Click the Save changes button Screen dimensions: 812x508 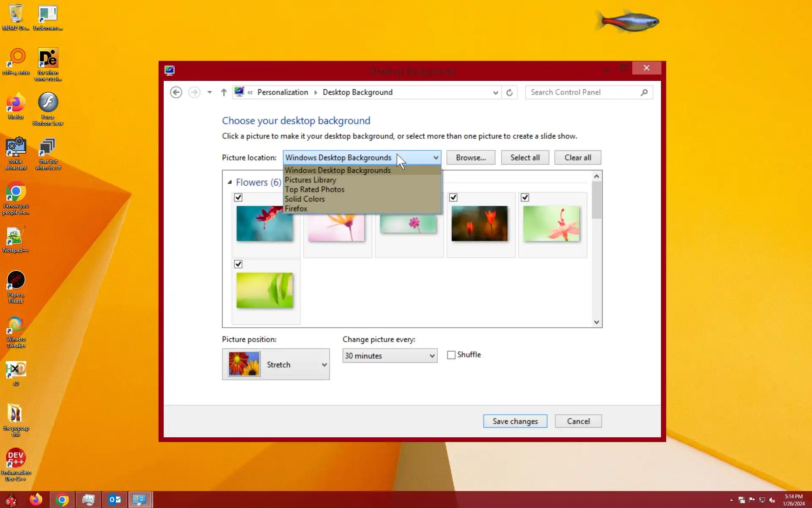pyautogui.click(x=515, y=421)
